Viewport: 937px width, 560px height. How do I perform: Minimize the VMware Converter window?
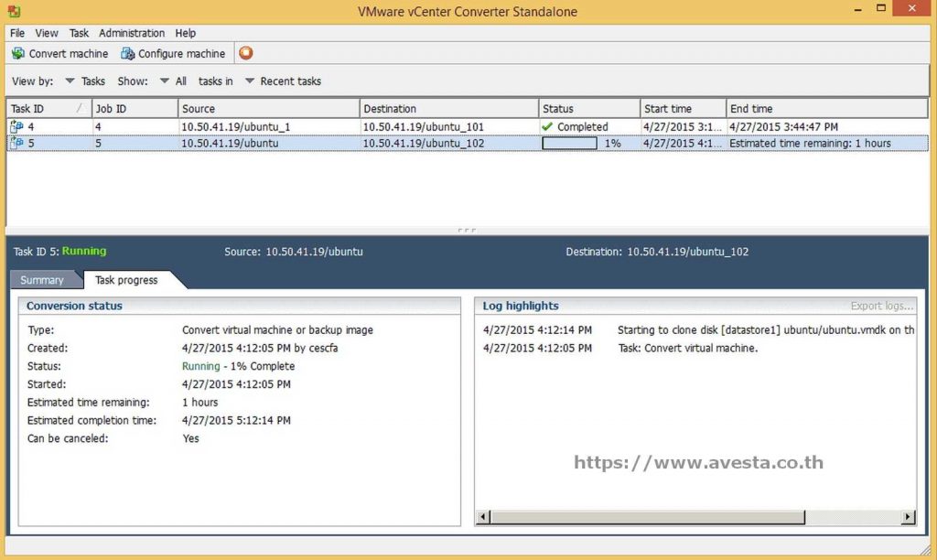858,9
